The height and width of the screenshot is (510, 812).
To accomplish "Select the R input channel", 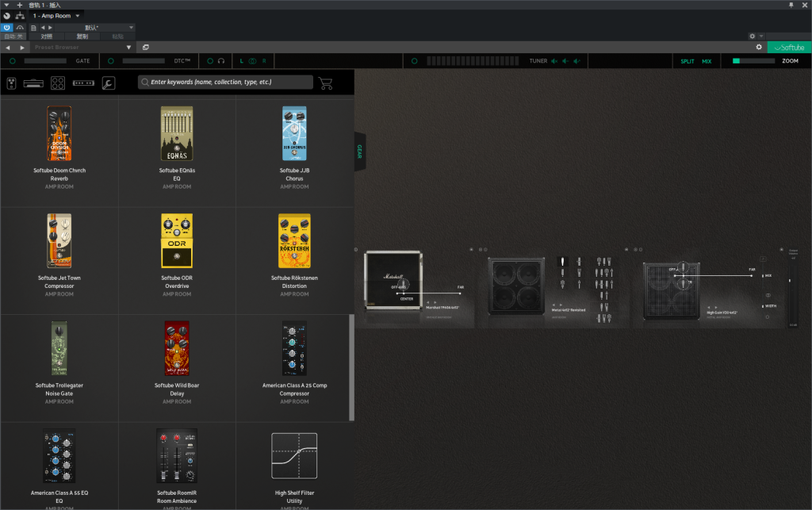I will [264, 61].
